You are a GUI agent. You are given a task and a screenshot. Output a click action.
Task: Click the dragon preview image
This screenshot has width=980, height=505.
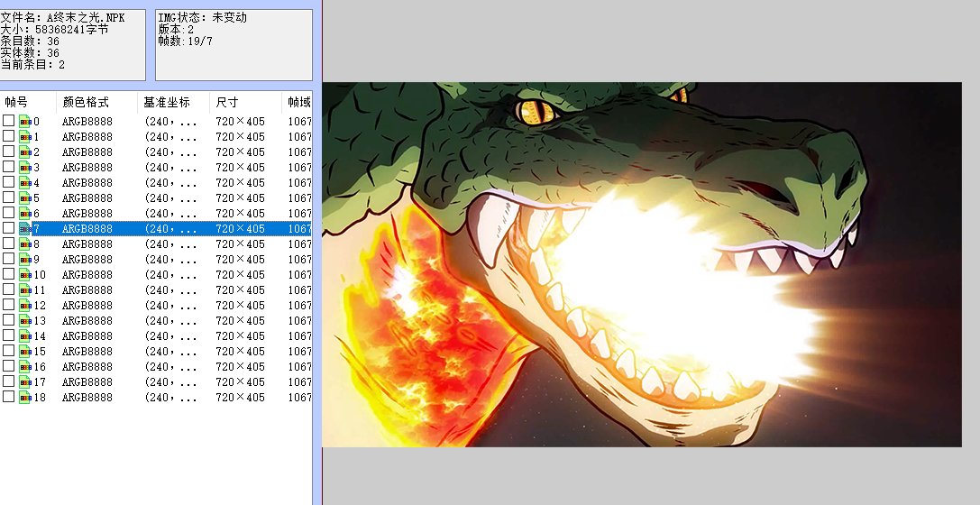click(641, 264)
